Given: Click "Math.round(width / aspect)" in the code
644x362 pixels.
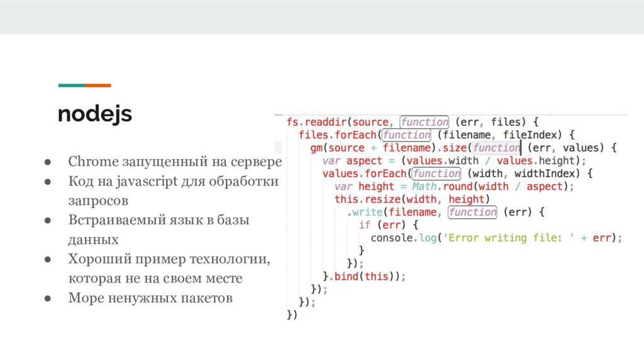Looking at the screenshot, I should pos(490,186).
